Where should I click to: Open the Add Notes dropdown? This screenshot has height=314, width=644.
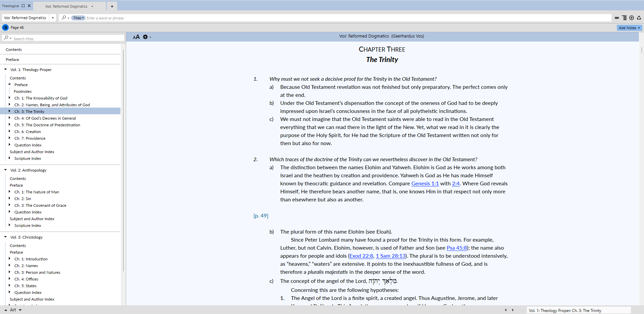coord(629,28)
